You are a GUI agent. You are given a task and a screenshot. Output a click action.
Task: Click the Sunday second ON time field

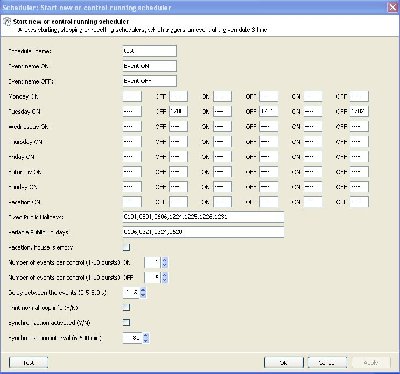(x=222, y=187)
